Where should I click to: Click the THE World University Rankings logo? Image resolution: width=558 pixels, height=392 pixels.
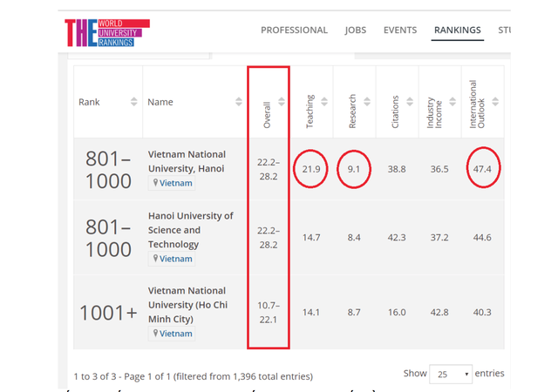pos(105,32)
